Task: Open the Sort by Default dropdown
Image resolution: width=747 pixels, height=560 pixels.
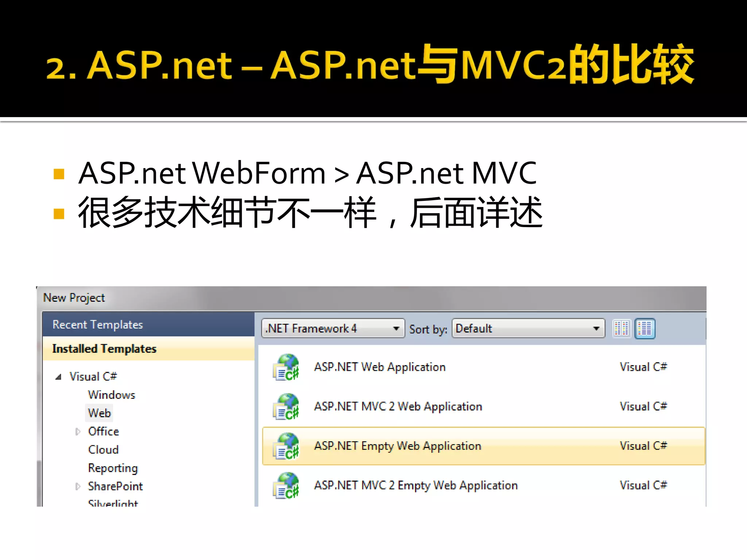Action: click(x=528, y=328)
